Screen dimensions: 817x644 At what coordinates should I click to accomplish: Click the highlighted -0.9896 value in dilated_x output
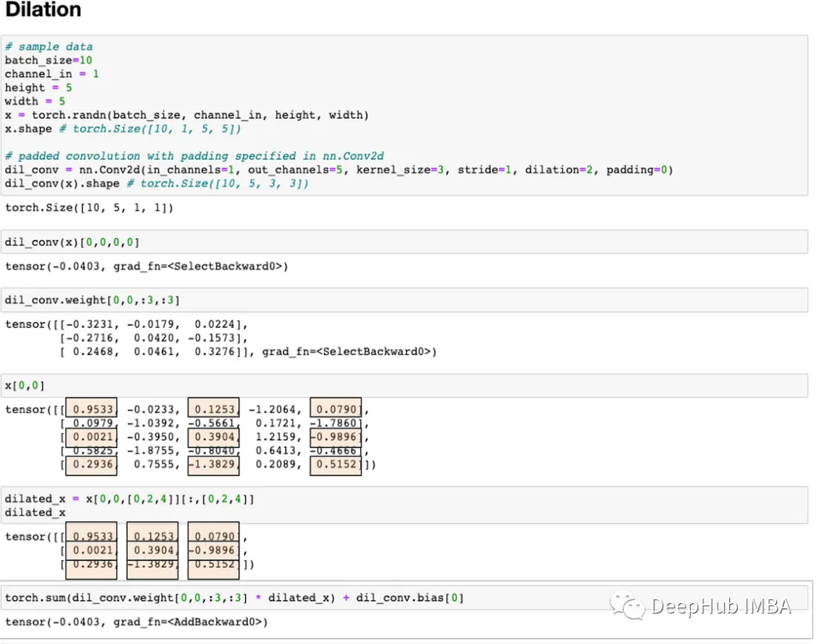[x=213, y=550]
